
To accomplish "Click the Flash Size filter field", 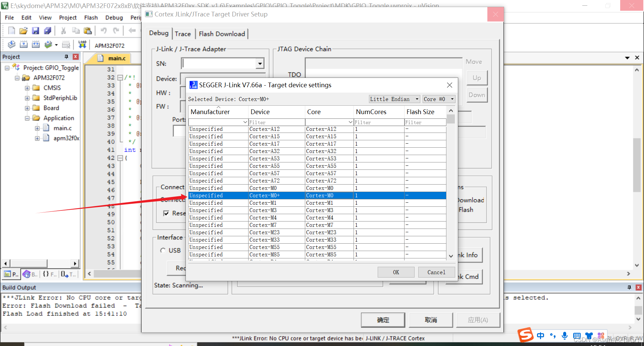I will [425, 122].
